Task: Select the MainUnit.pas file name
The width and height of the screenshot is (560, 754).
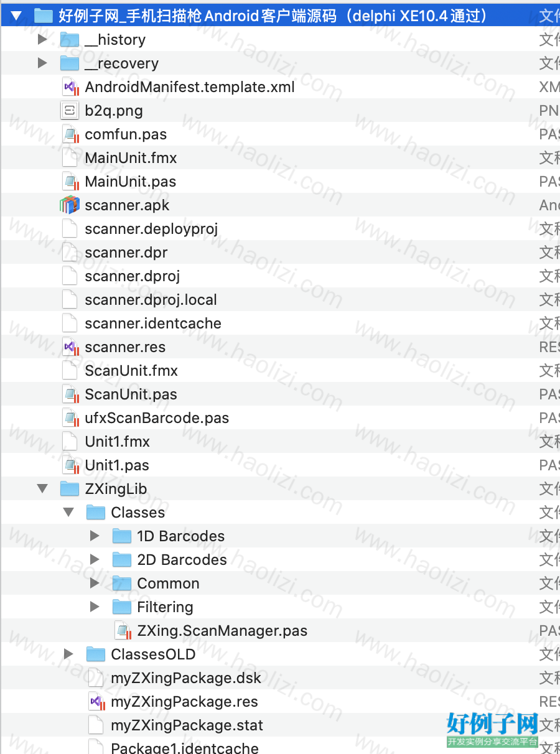Action: (x=131, y=182)
